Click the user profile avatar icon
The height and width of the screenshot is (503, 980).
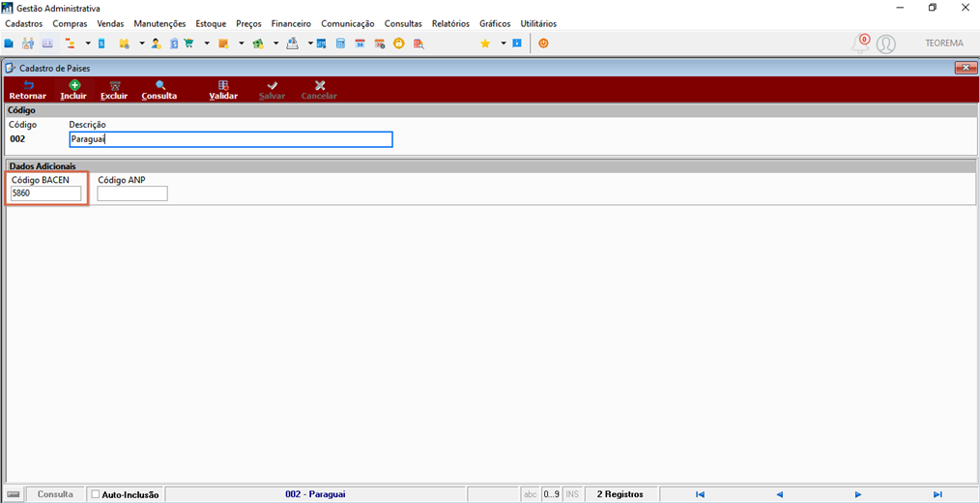pos(885,44)
